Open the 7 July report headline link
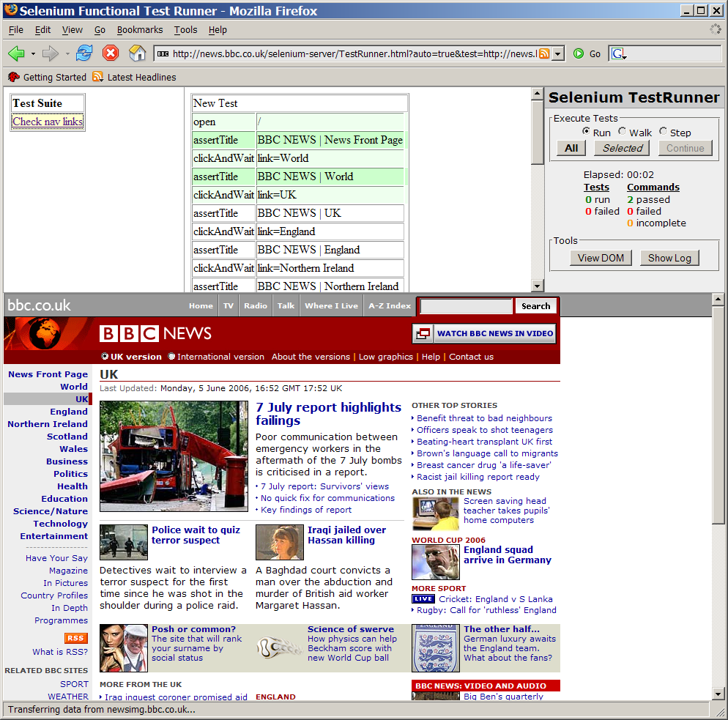The image size is (728, 720). point(328,414)
